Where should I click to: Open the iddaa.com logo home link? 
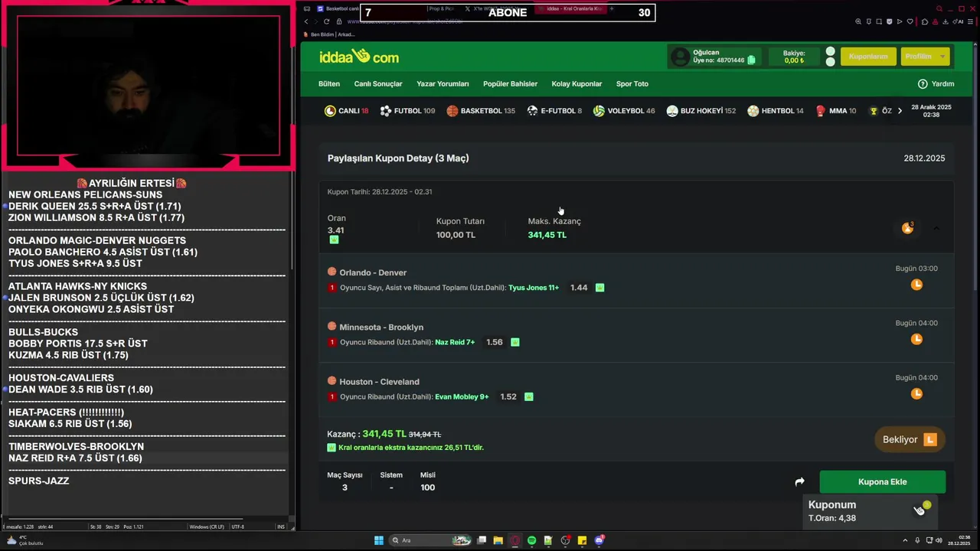[360, 57]
